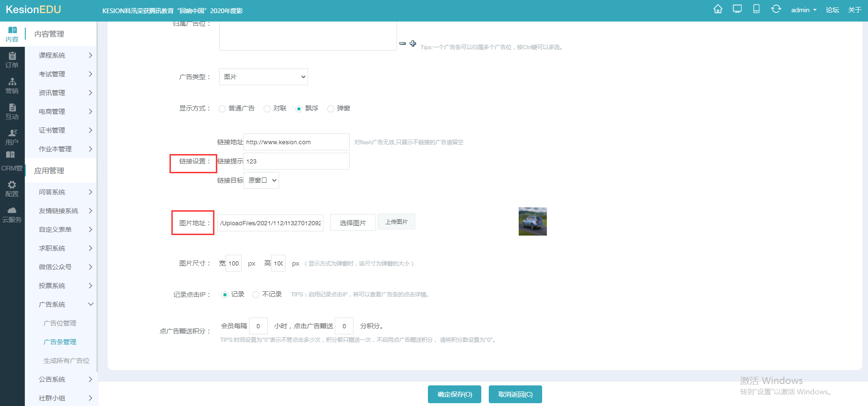Click the 选择图片 button
The height and width of the screenshot is (406, 868).
(353, 223)
